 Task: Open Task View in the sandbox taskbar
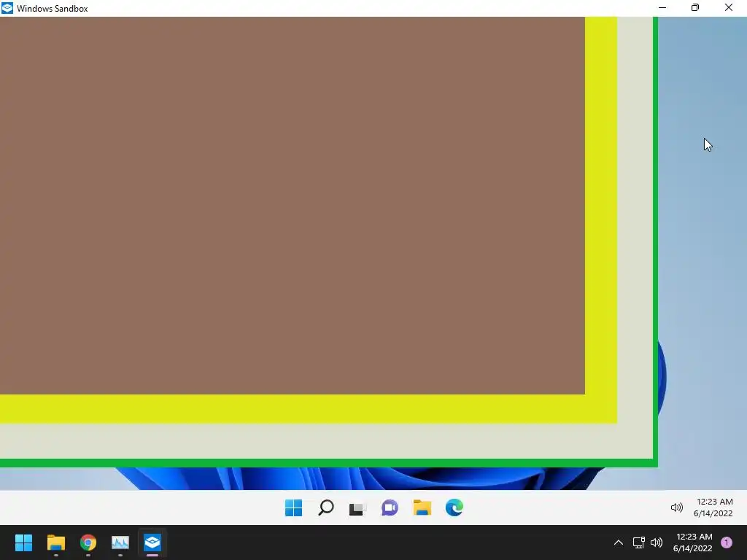tap(357, 508)
